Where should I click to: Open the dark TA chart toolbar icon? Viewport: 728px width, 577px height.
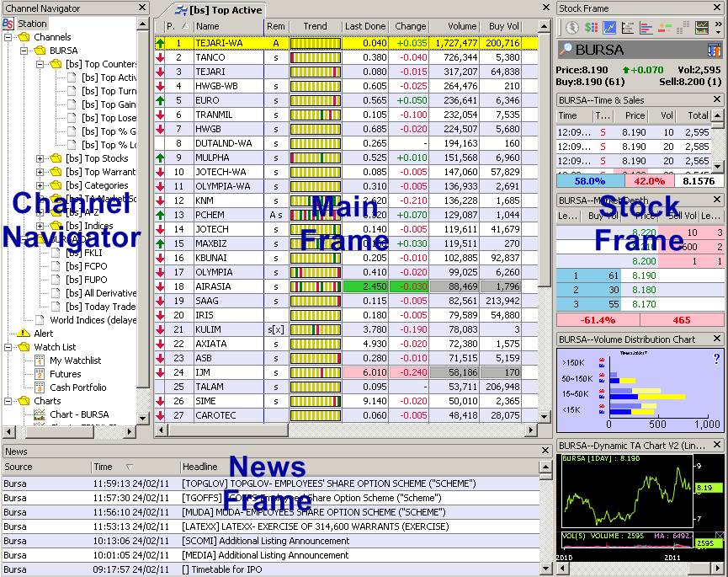(702, 28)
